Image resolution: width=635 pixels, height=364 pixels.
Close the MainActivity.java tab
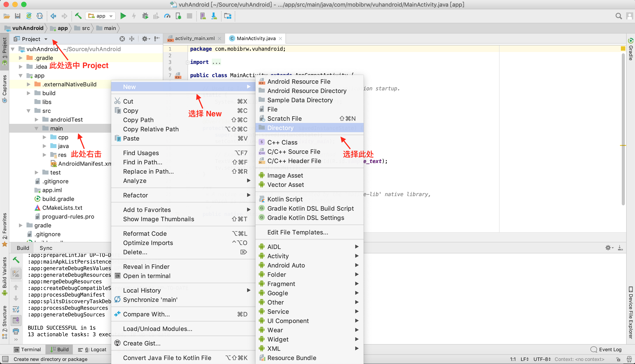pos(281,39)
